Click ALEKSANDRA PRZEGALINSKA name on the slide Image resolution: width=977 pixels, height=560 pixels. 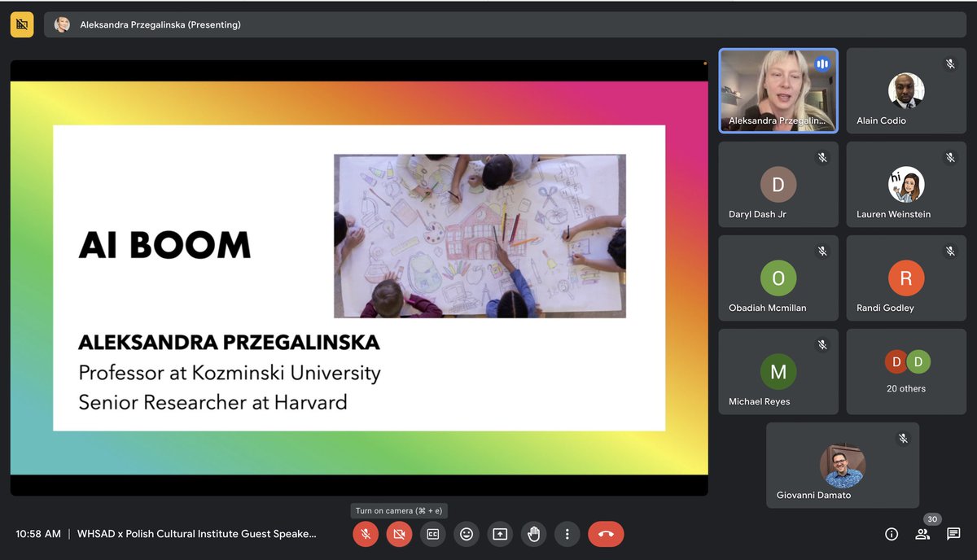tap(229, 343)
